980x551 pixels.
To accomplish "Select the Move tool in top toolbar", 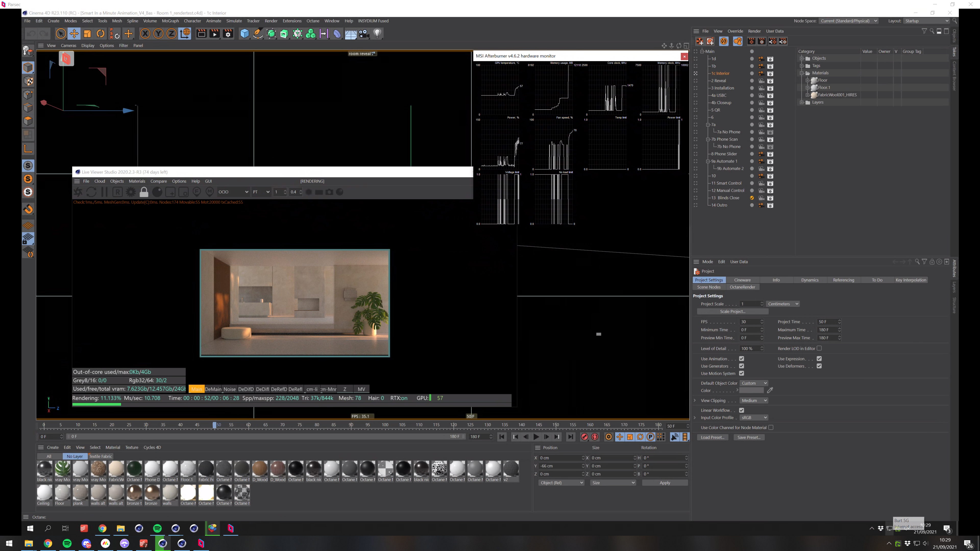I will [x=74, y=34].
